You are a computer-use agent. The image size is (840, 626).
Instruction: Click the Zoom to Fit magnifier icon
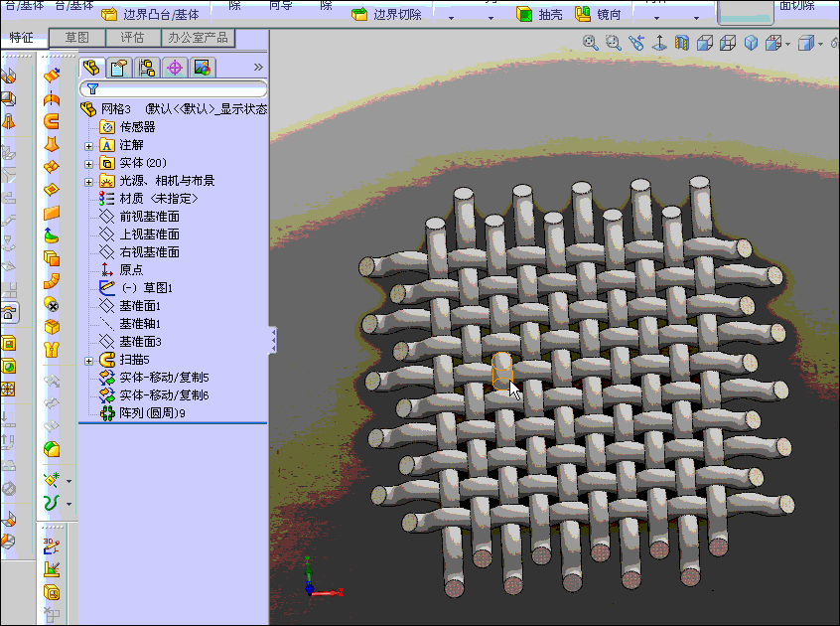point(591,43)
